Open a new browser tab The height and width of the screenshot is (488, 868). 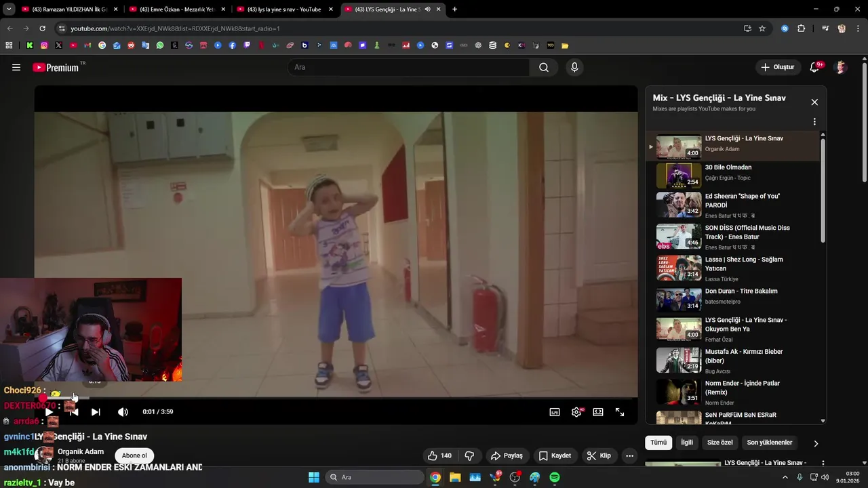click(x=454, y=9)
